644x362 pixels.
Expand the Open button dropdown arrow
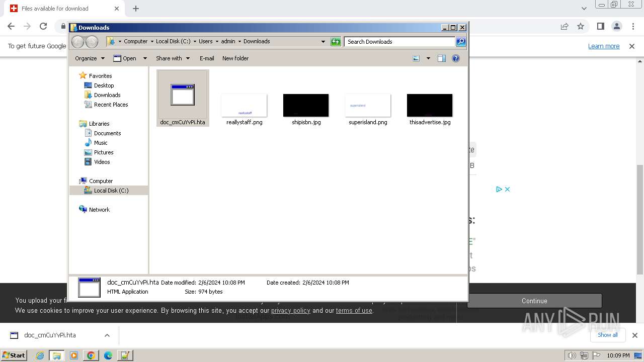pyautogui.click(x=145, y=58)
